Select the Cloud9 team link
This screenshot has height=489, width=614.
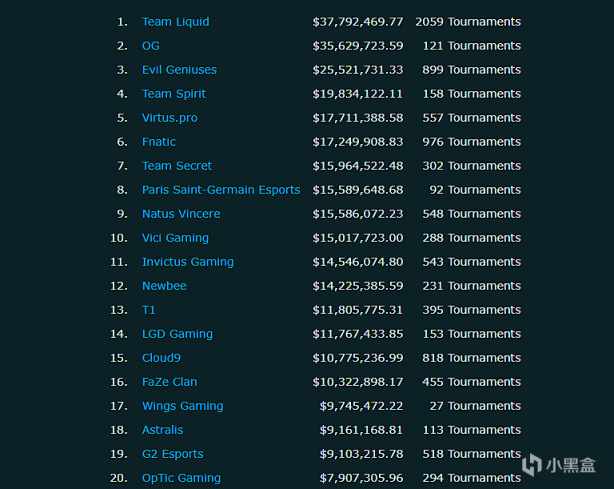(162, 358)
